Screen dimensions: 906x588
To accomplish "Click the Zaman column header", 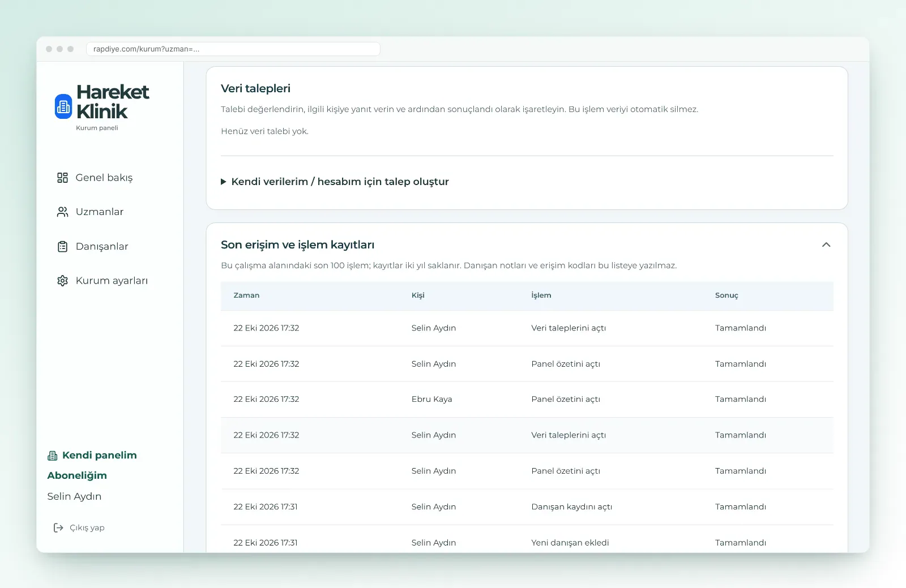I will [x=246, y=295].
